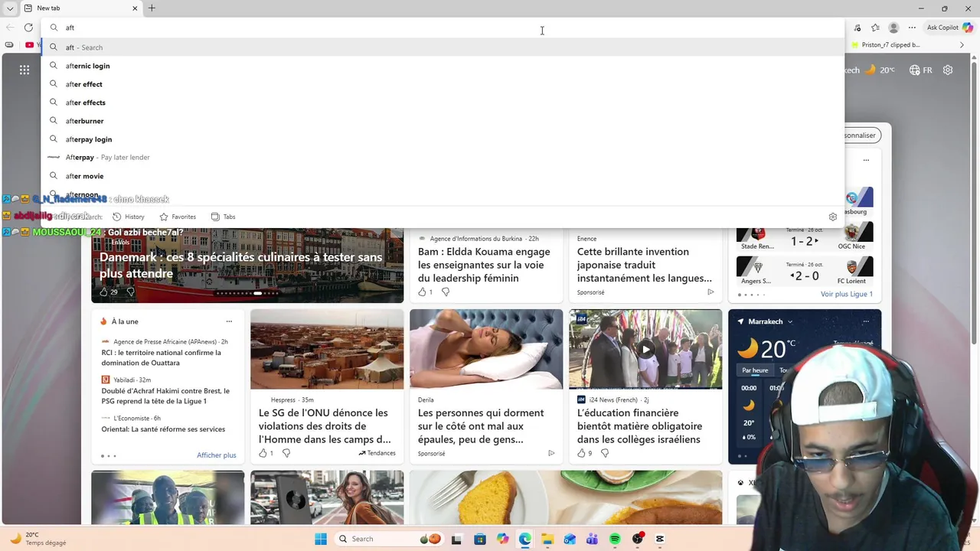Filter suggestions by Favorites

pos(178,217)
